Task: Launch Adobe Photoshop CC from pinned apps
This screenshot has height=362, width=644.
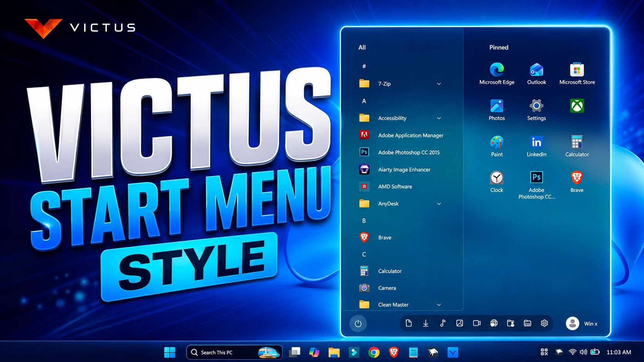Action: click(536, 185)
